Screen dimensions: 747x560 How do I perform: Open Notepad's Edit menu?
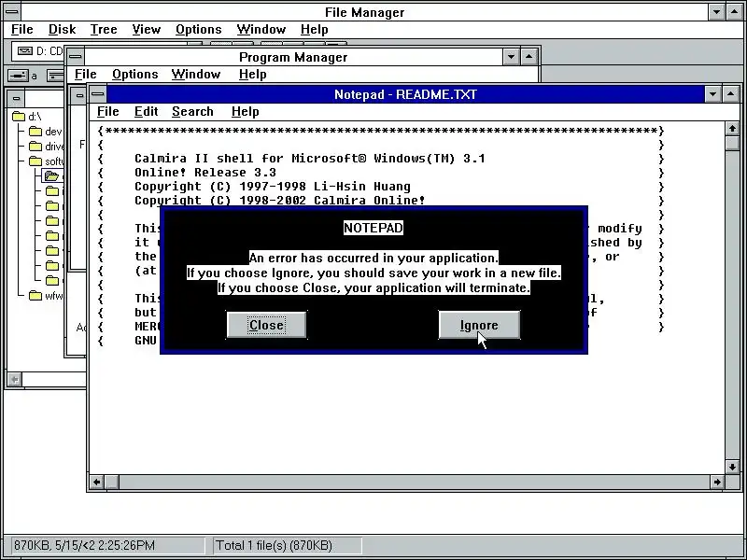[146, 111]
